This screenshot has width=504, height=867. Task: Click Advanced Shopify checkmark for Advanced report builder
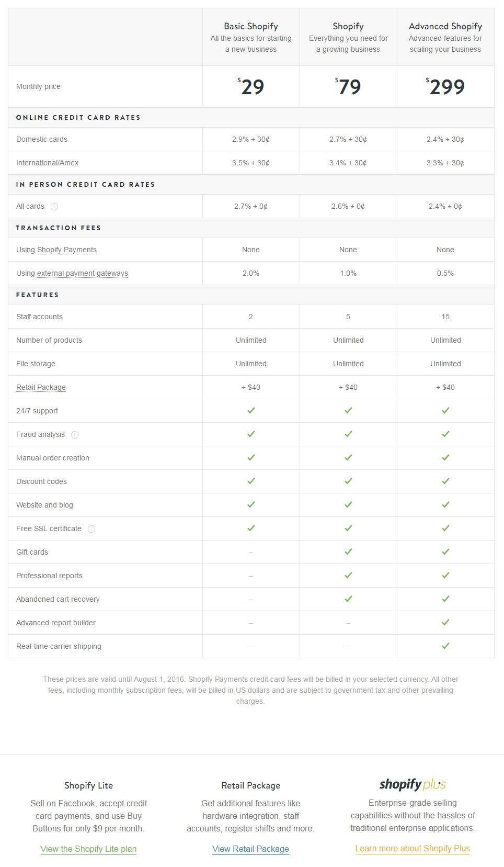(445, 623)
